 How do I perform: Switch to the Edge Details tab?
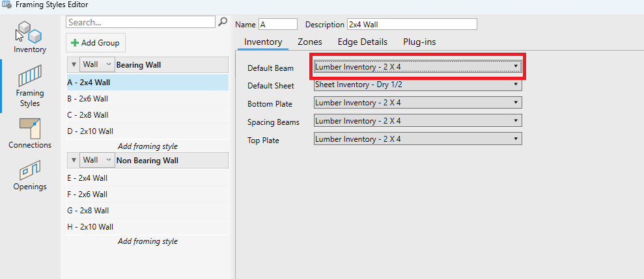point(362,42)
